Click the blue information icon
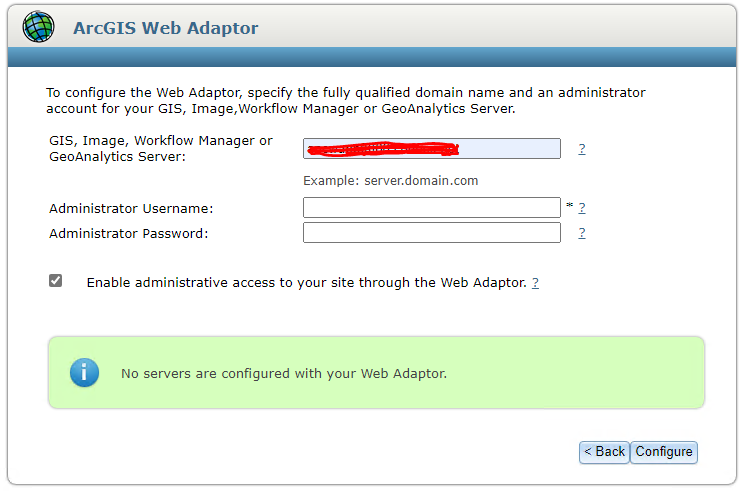 (x=84, y=373)
